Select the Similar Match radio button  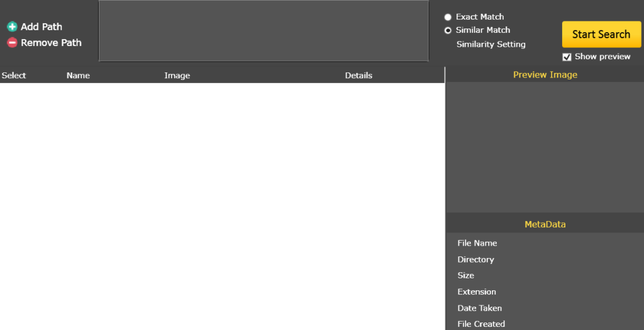click(x=448, y=30)
